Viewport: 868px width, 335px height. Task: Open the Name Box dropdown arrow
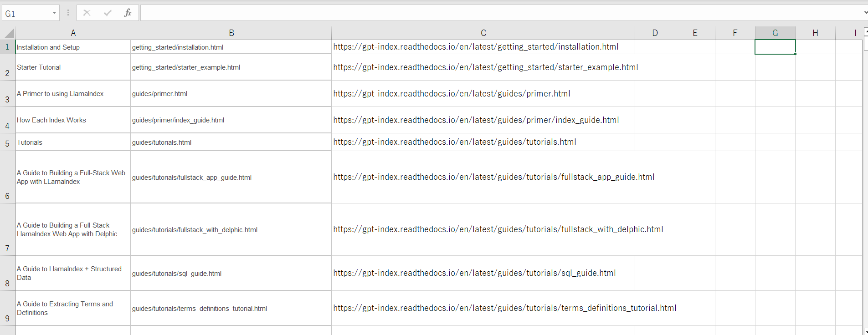pyautogui.click(x=54, y=13)
